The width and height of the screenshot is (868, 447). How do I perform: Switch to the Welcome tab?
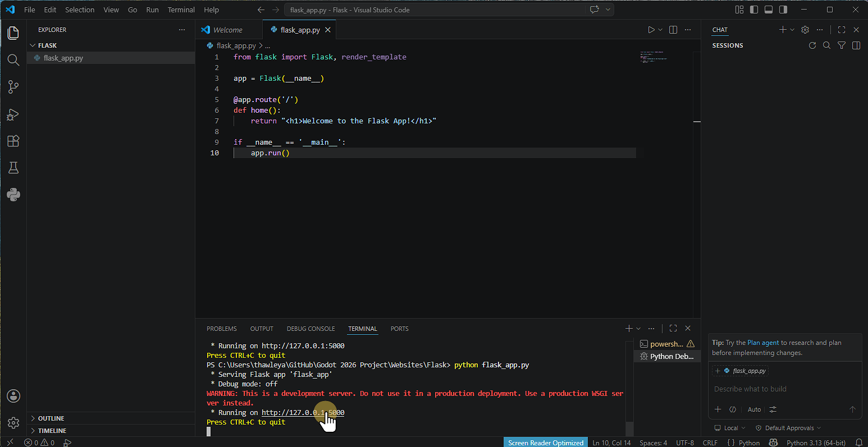click(x=229, y=30)
